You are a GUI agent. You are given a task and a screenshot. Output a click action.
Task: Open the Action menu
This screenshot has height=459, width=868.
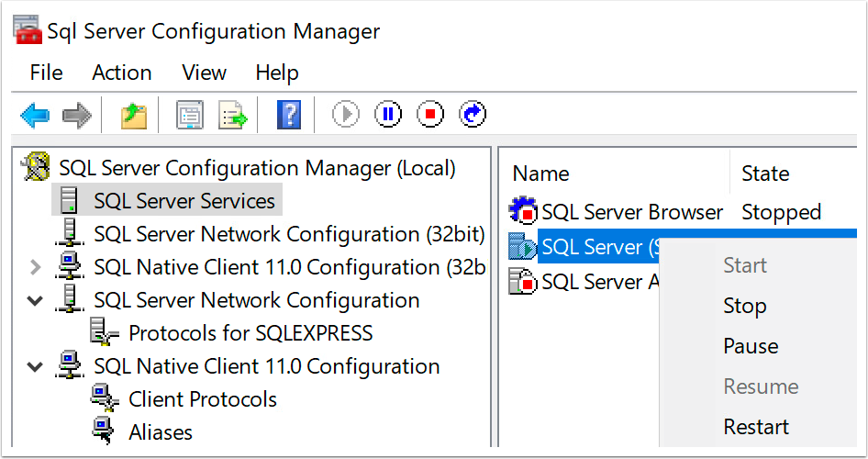121,73
